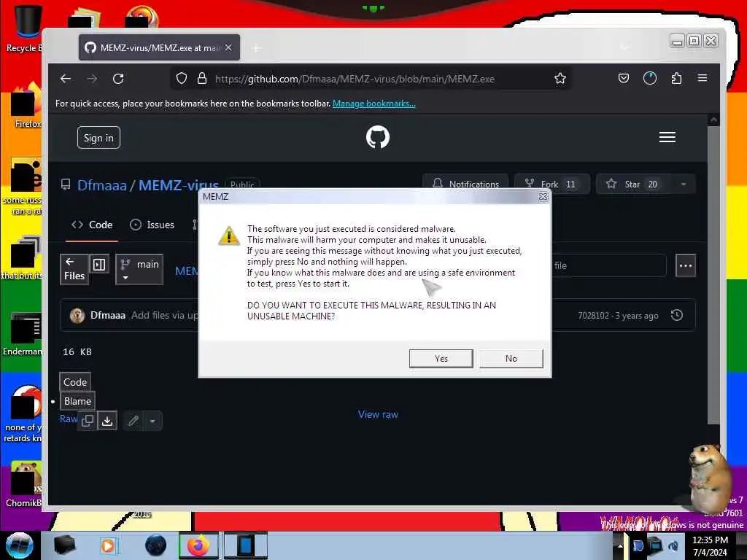Click the Files back button
The height and width of the screenshot is (560, 747).
[x=74, y=269]
